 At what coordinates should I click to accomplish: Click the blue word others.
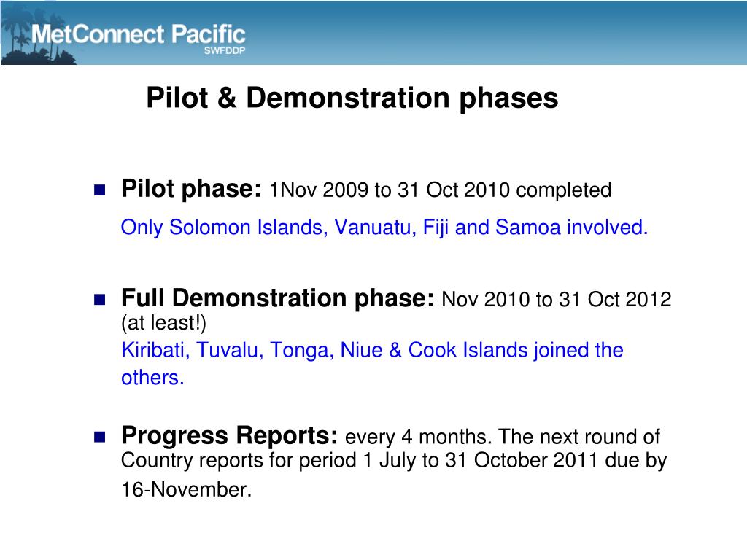pos(152,378)
